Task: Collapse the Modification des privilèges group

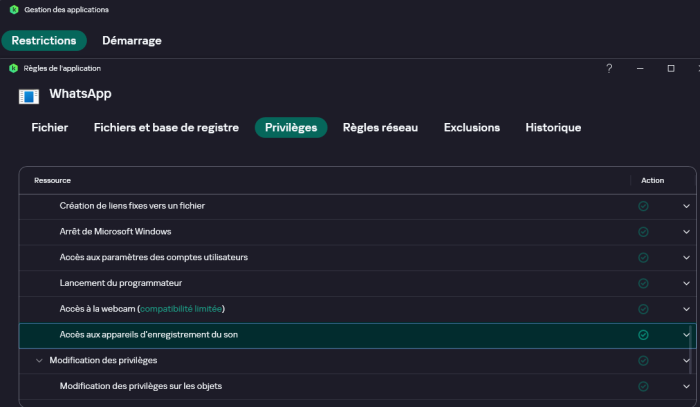Action: pyautogui.click(x=39, y=360)
